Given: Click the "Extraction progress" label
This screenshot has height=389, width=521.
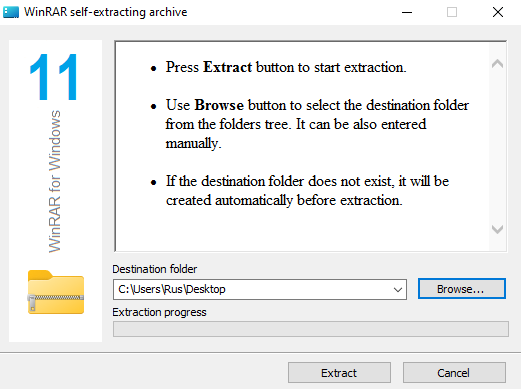Looking at the screenshot, I should point(159,312).
